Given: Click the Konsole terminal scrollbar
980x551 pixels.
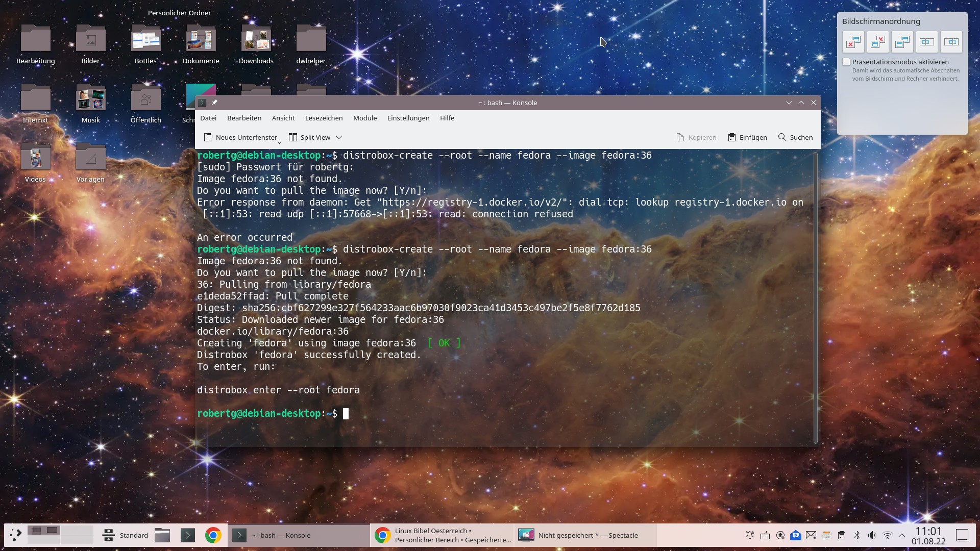Looking at the screenshot, I should tap(816, 297).
